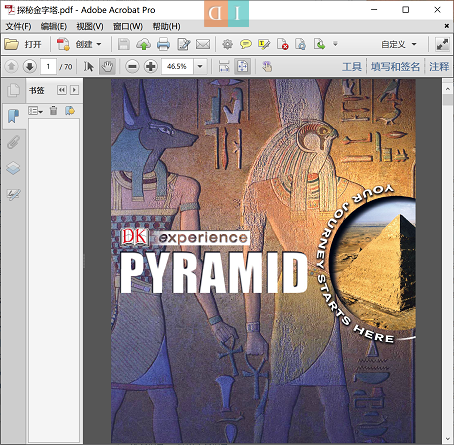Open the zoom percentage dropdown arrow
This screenshot has width=454, height=445.
tap(200, 66)
